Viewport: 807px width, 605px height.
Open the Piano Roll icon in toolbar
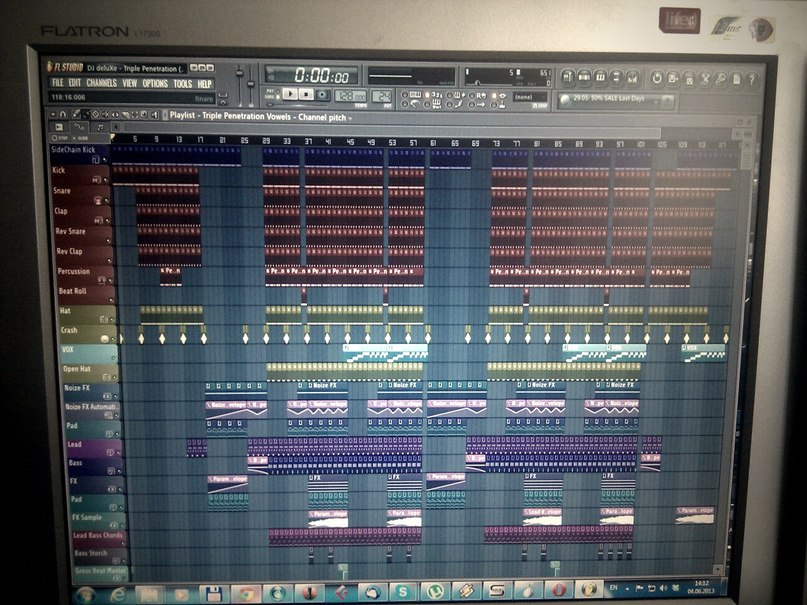pyautogui.click(x=600, y=78)
